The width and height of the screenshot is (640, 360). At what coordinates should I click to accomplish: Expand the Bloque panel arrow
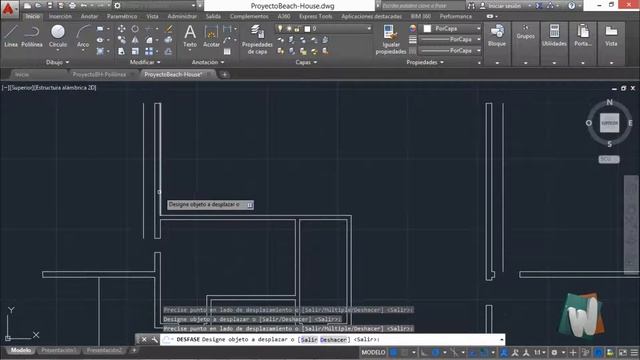pos(497,63)
